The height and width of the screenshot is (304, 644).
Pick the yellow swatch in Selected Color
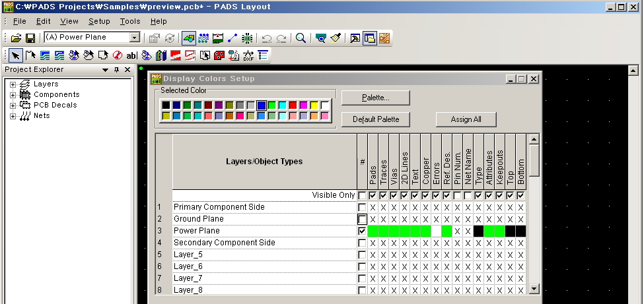point(314,106)
